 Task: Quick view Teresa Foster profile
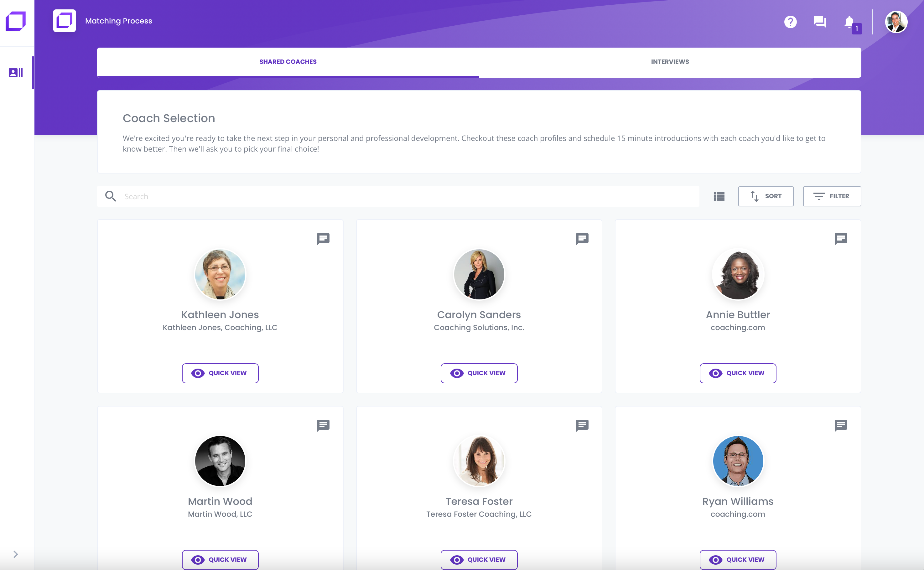[479, 559]
